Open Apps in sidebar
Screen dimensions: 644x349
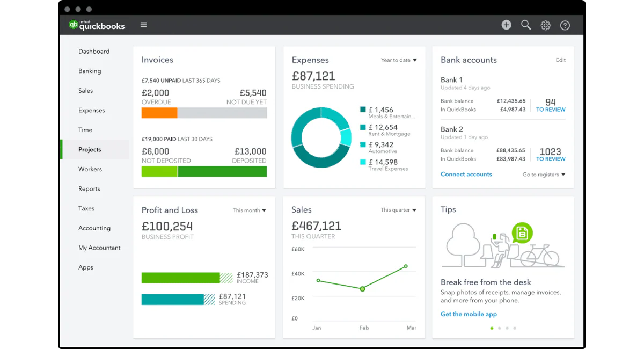(x=86, y=267)
